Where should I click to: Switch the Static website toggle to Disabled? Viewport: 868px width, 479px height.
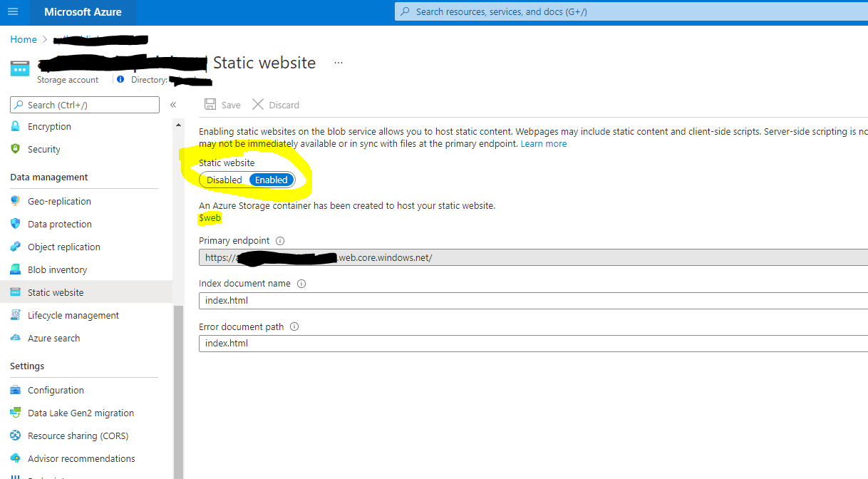[x=224, y=180]
